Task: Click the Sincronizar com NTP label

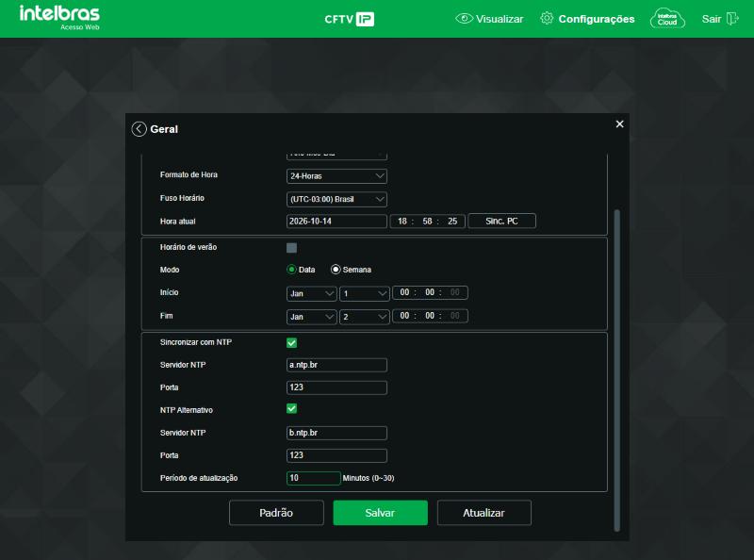Action: pyautogui.click(x=196, y=342)
